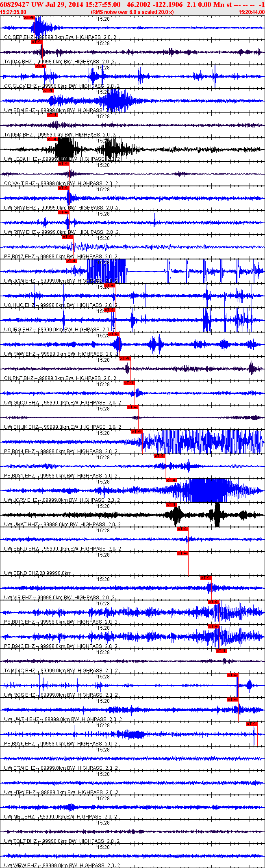Select the UW.UMAT HHZ station label

(x=63, y=525)
